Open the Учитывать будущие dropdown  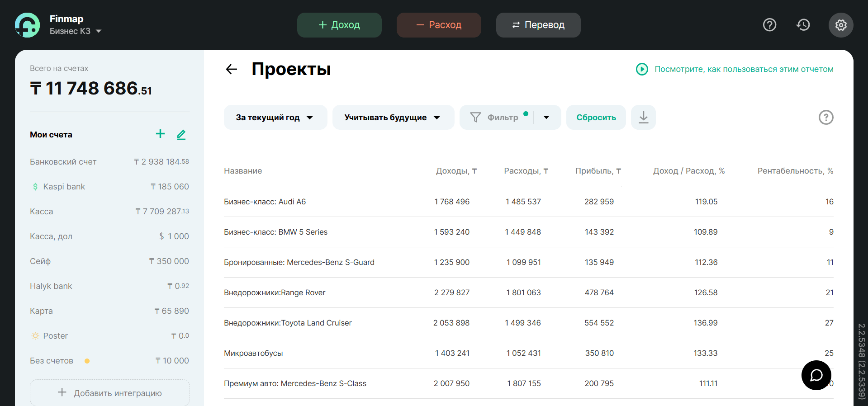pos(393,118)
